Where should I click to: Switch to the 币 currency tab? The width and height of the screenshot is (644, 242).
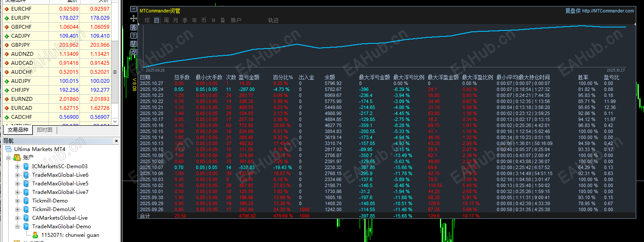pos(204,20)
